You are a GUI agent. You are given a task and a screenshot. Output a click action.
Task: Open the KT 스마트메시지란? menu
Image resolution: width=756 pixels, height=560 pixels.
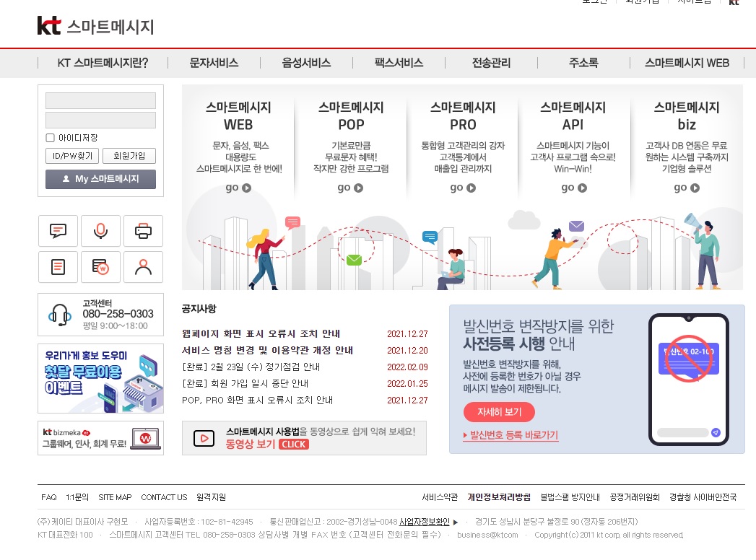(x=103, y=63)
